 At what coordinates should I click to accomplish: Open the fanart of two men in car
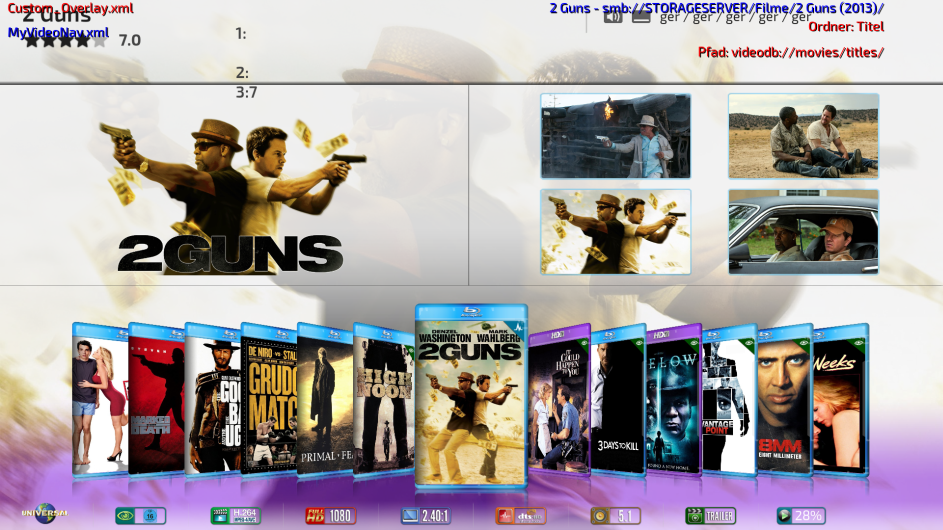[803, 232]
